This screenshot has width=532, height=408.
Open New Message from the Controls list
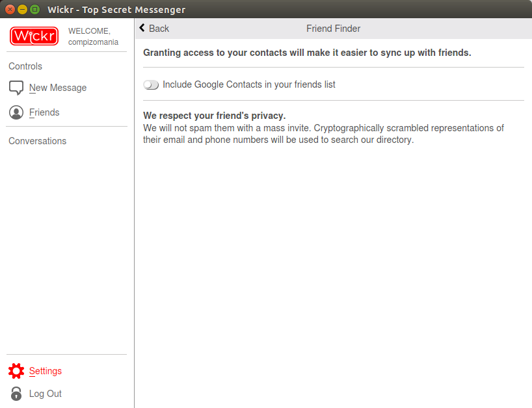click(58, 88)
